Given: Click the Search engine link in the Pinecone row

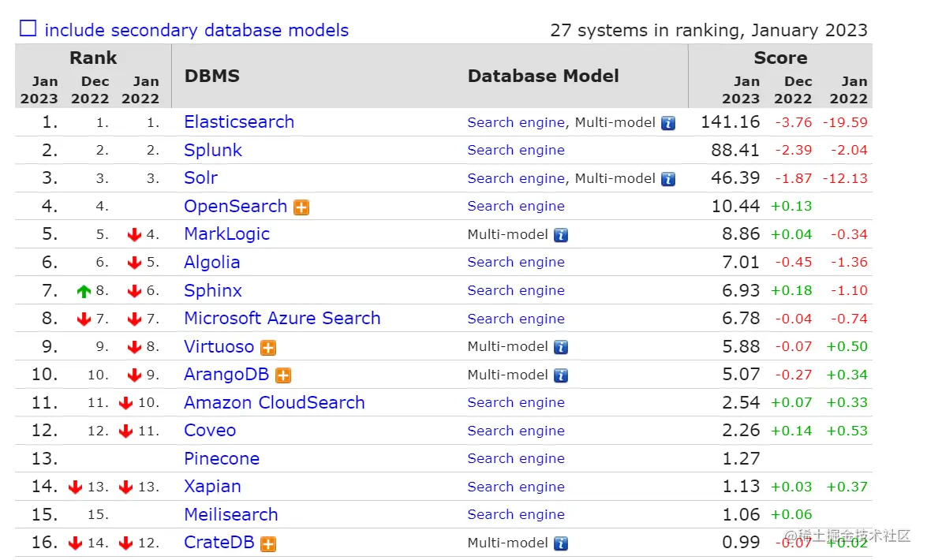Looking at the screenshot, I should click(x=516, y=459).
